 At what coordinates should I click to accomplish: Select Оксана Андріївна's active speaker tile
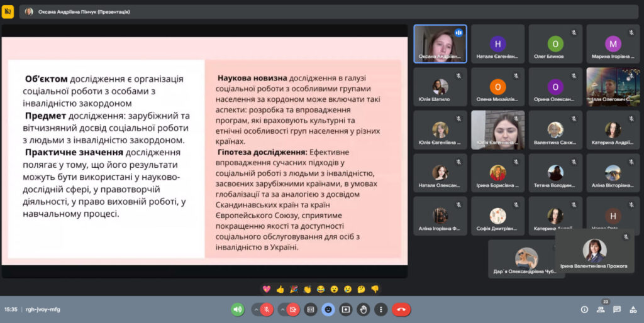pyautogui.click(x=440, y=43)
